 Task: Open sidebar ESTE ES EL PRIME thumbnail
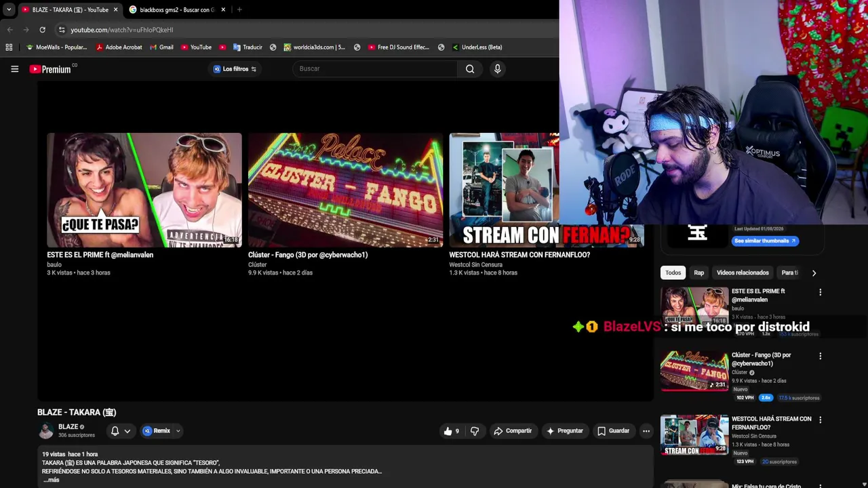click(694, 306)
